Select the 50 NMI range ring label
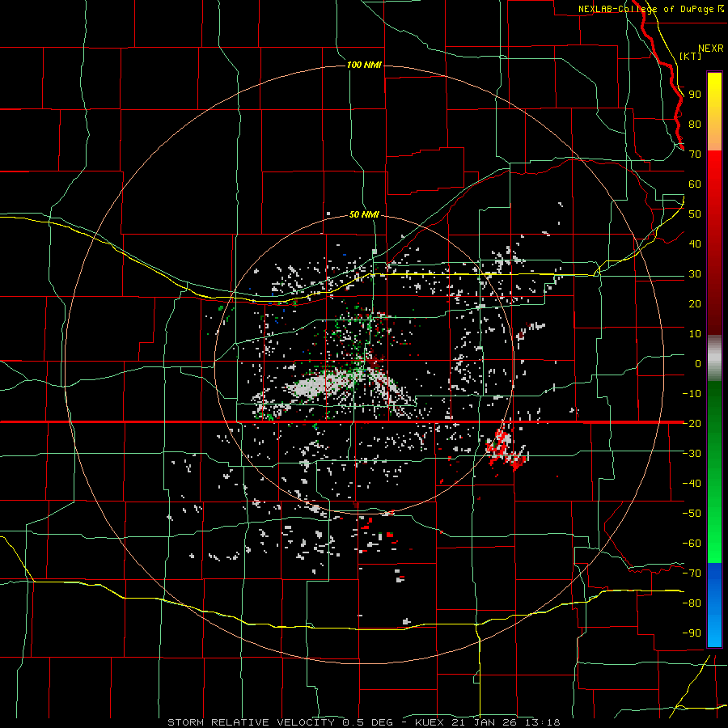The width and height of the screenshot is (728, 728). [x=364, y=214]
